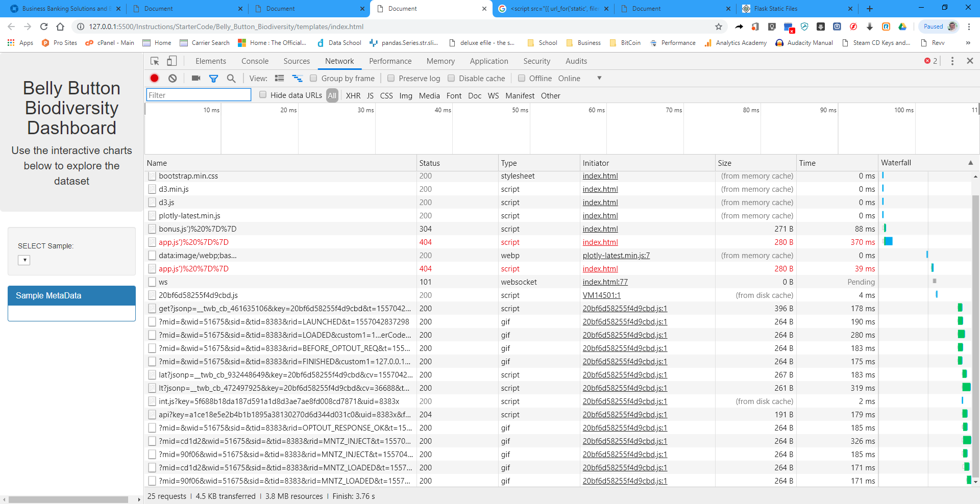Image resolution: width=980 pixels, height=504 pixels.
Task: Click the page horizontal scrollbar
Action: click(x=68, y=499)
